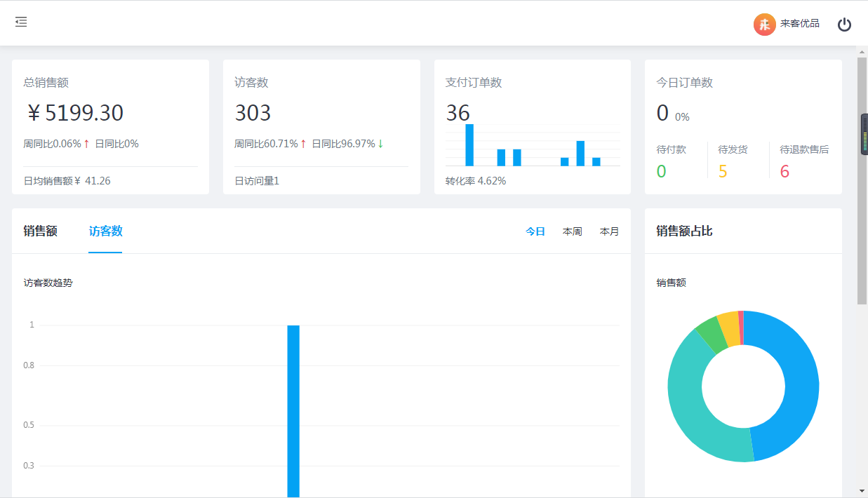
Task: Click the y-axis label 0.5
Action: click(x=28, y=425)
